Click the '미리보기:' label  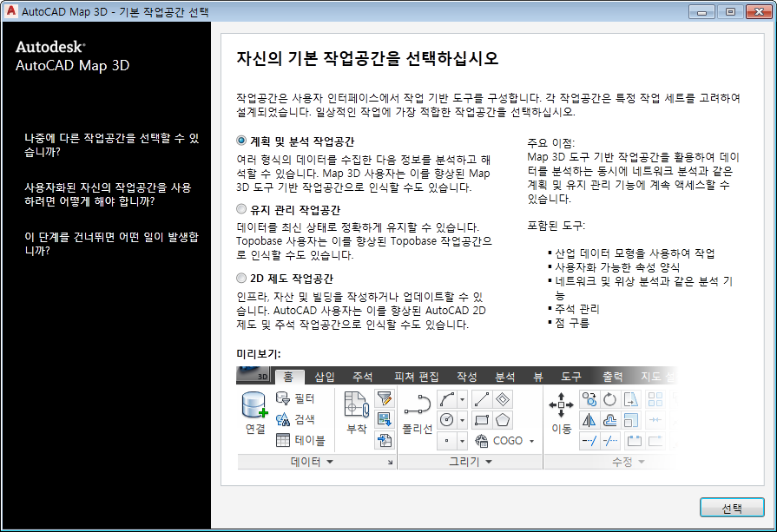[258, 354]
